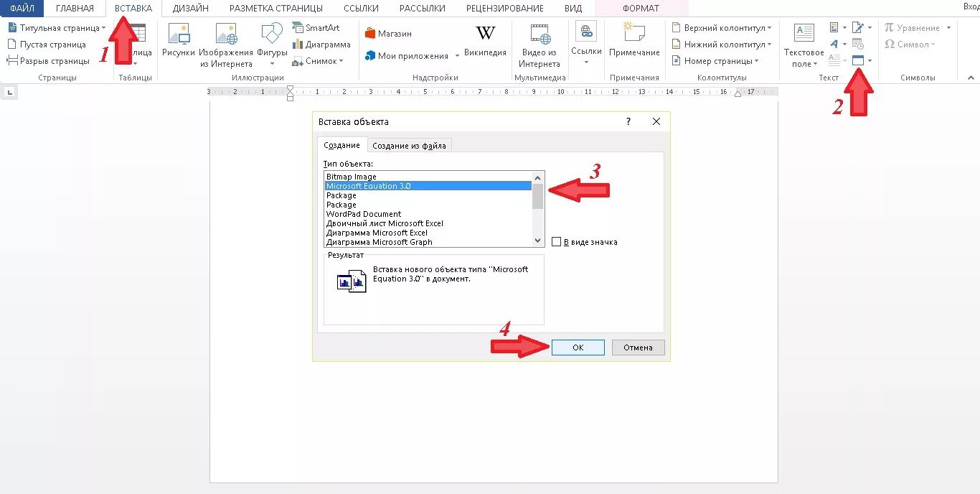Open the Номер страницы dropdown arrow
The height and width of the screenshot is (494, 980).
click(x=758, y=61)
